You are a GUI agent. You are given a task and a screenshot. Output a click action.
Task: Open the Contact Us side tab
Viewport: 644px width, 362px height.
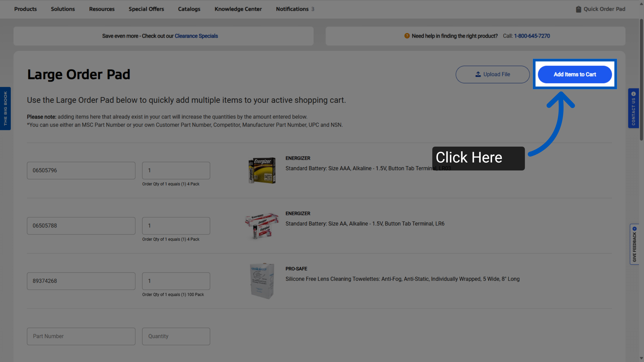(633, 108)
